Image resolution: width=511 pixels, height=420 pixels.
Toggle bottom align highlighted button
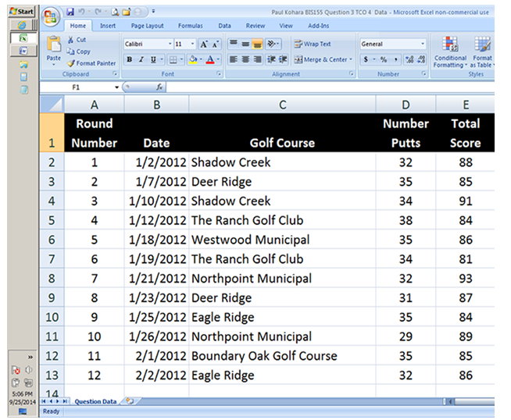coord(257,43)
